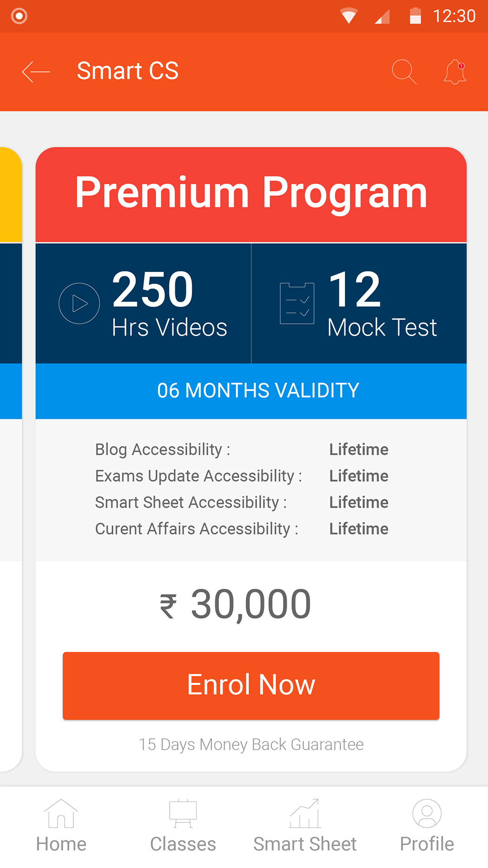Tap the video play circle icon
This screenshot has height=868, width=488.
pos(79,304)
